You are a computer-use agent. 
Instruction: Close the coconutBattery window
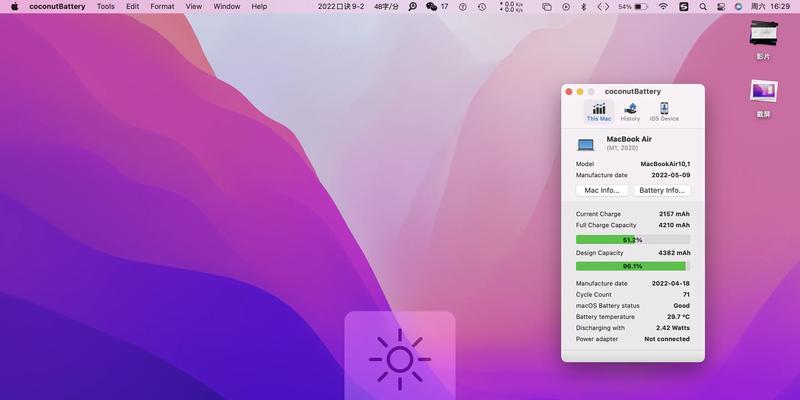[569, 91]
